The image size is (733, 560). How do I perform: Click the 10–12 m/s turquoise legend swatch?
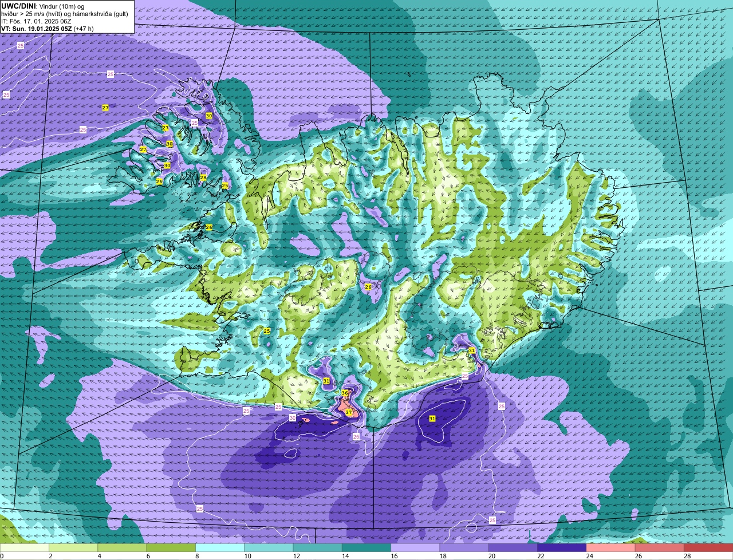click(269, 548)
